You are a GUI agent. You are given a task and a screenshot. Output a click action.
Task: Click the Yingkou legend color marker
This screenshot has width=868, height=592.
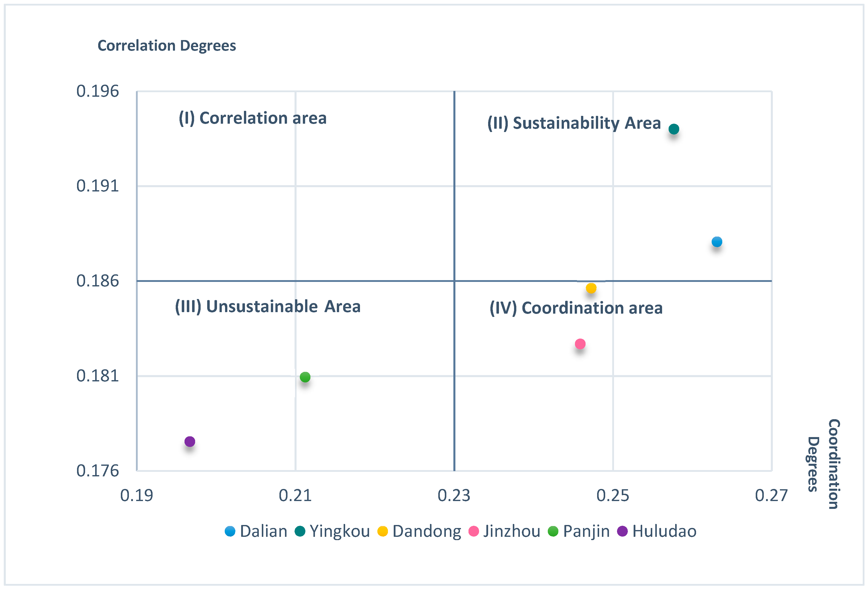coord(300,531)
